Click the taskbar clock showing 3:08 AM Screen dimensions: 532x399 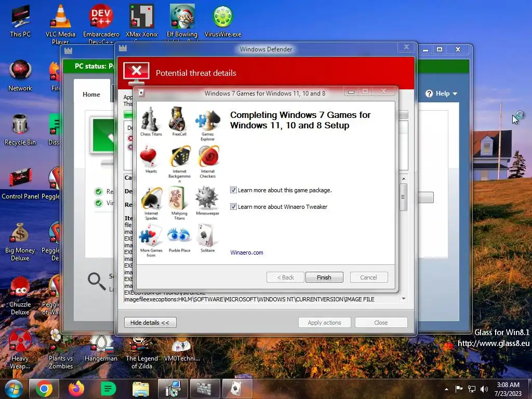pyautogui.click(x=508, y=389)
